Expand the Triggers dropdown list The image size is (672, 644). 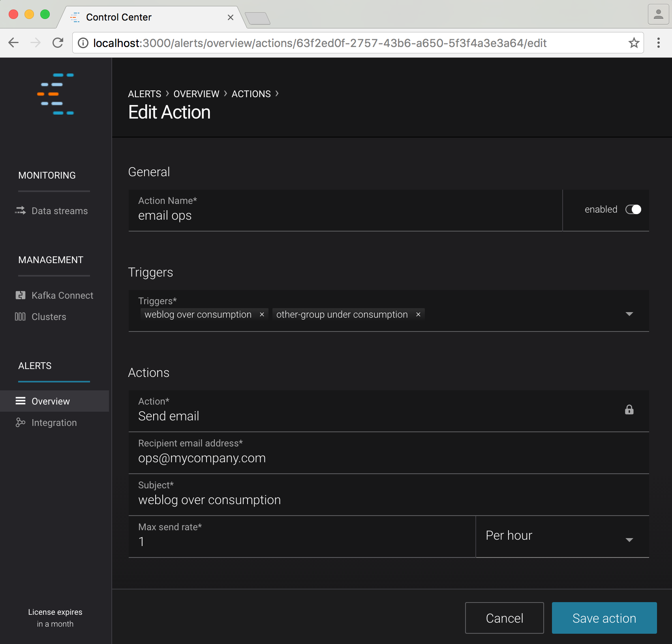(x=629, y=314)
